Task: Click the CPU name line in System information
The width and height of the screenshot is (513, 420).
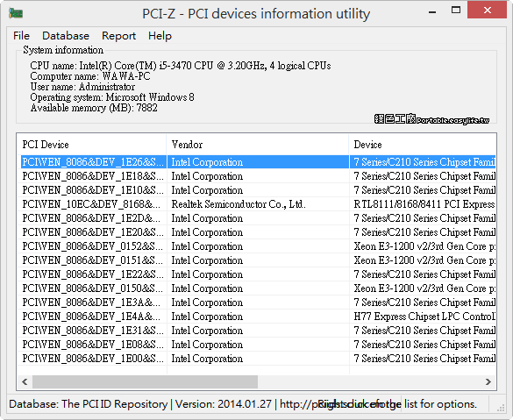Action: (x=181, y=66)
